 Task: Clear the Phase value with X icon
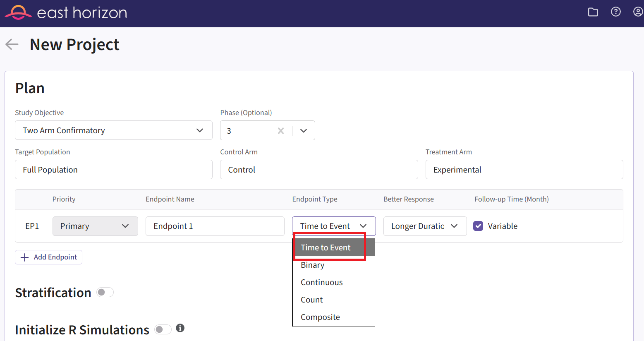(x=280, y=131)
